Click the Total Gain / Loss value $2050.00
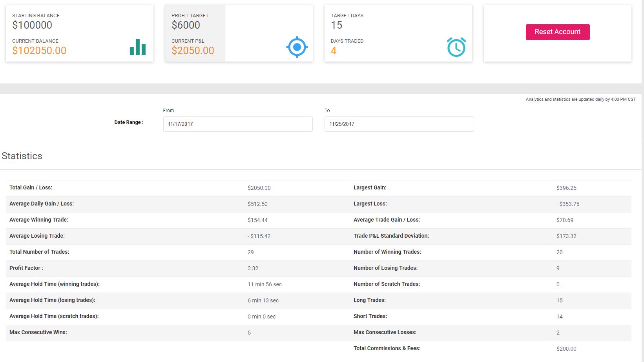This screenshot has height=362, width=644. (259, 188)
